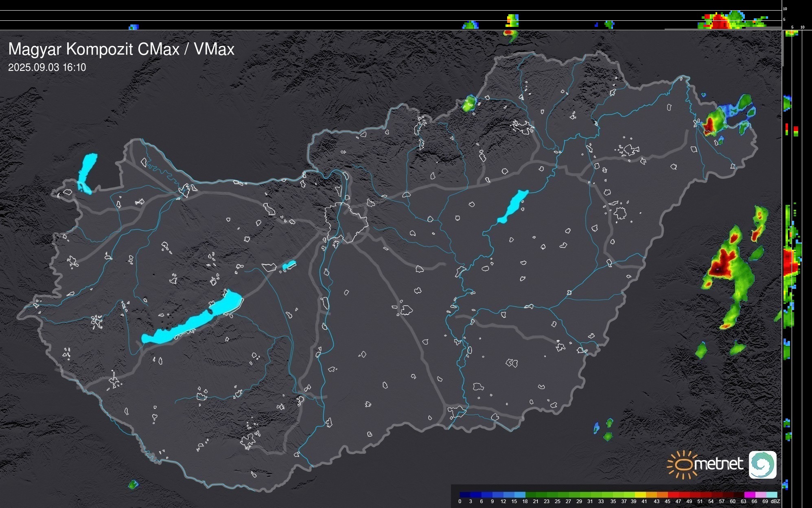Click the metnet wordmark text
Screen dimensions: 812x508
pyautogui.click(x=719, y=464)
